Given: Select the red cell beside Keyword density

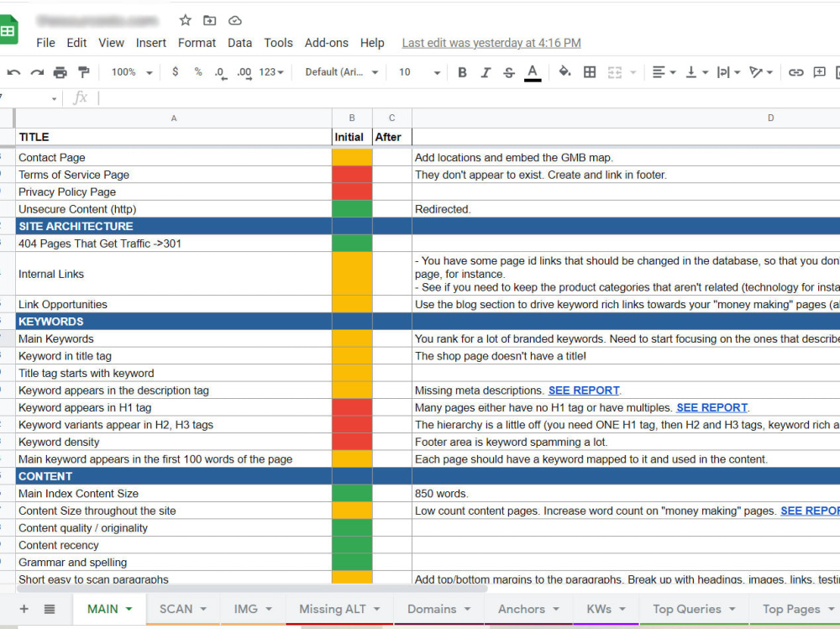Looking at the screenshot, I should 352,442.
